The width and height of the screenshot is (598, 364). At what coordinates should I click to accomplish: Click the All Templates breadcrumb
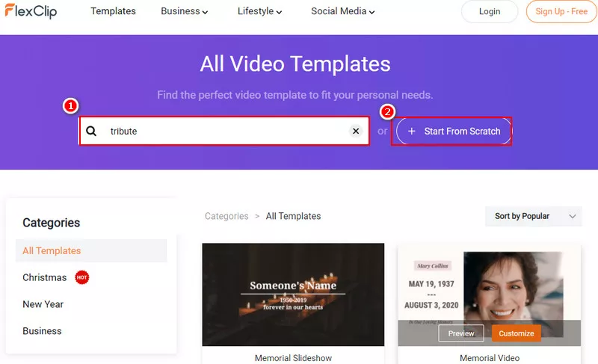click(x=293, y=216)
